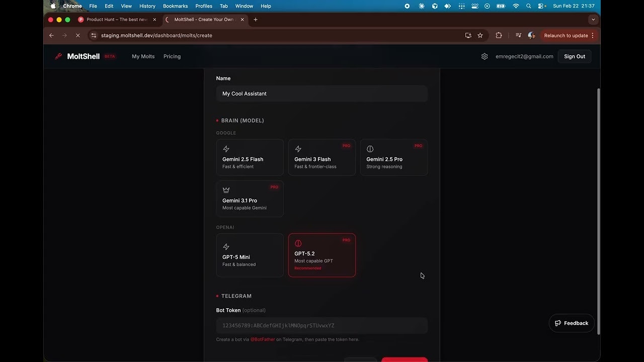
Task: Open Spotlight search icon
Action: point(528,6)
